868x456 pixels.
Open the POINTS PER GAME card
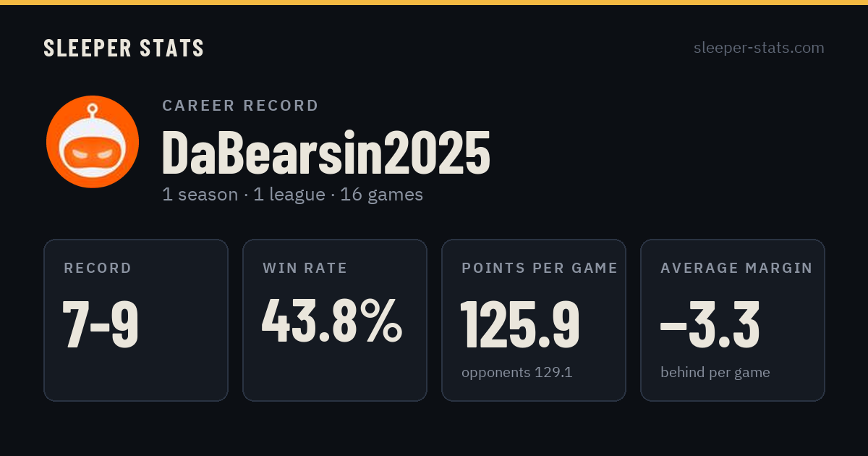pyautogui.click(x=534, y=320)
